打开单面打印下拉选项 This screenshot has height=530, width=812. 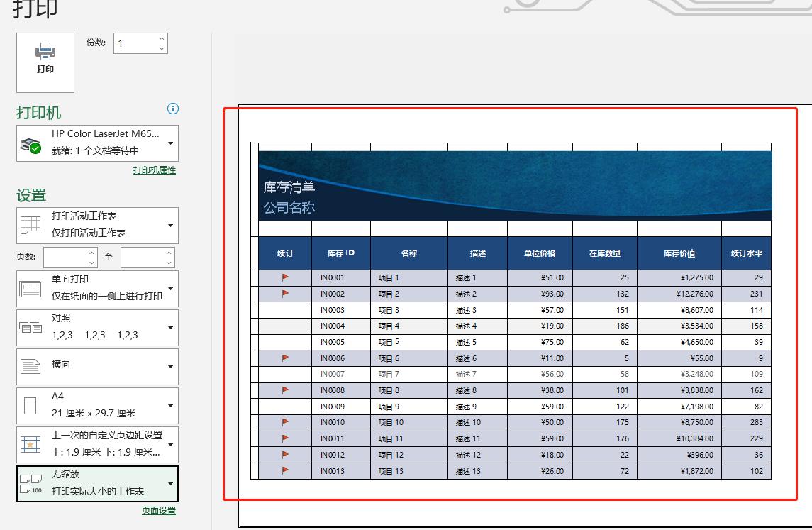tap(169, 289)
